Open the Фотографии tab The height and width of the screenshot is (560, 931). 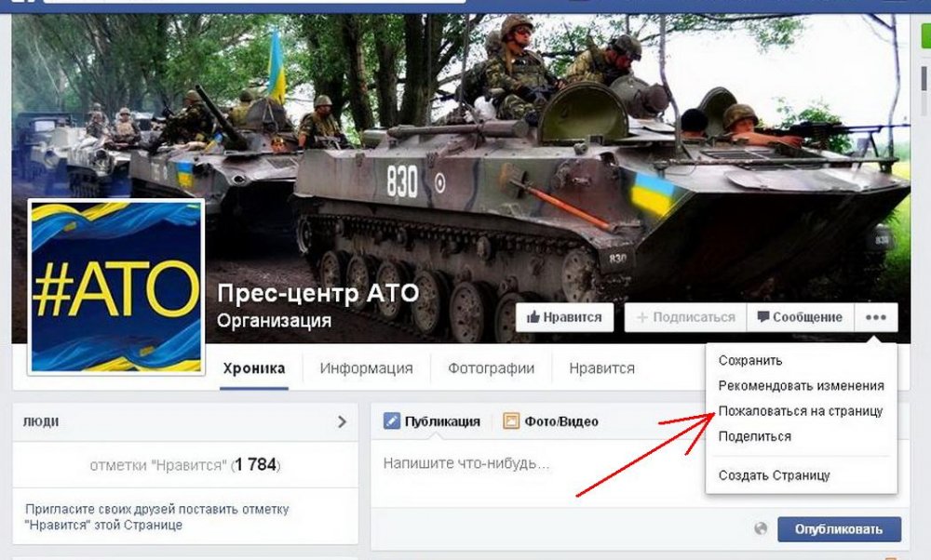click(491, 368)
